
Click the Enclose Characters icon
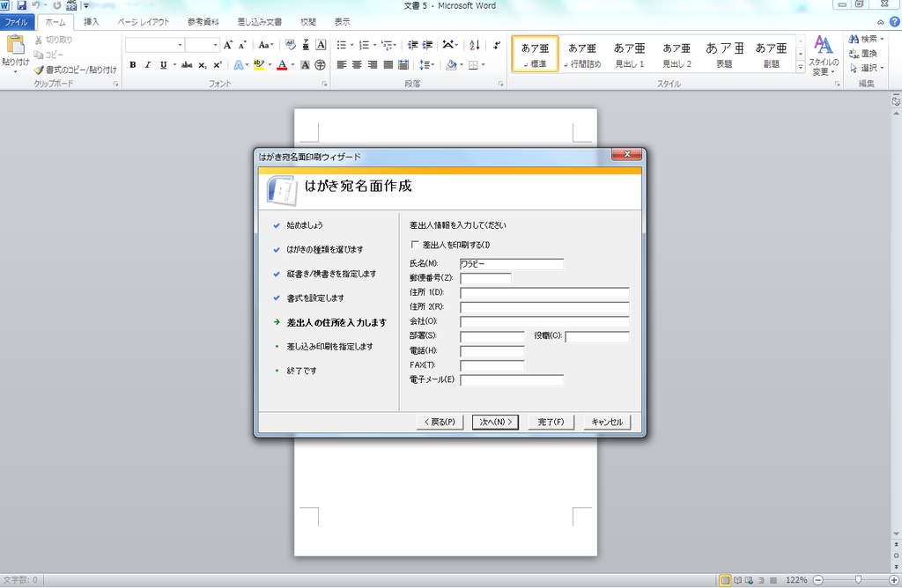pyautogui.click(x=321, y=65)
